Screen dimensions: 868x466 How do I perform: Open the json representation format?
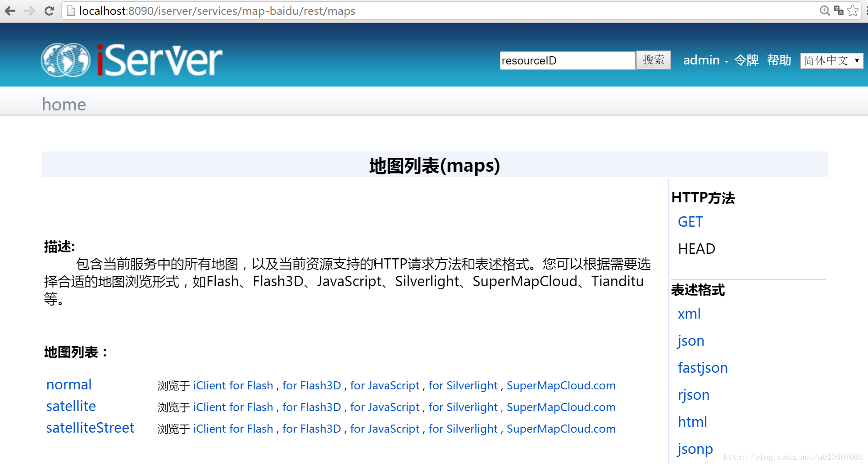[691, 341]
